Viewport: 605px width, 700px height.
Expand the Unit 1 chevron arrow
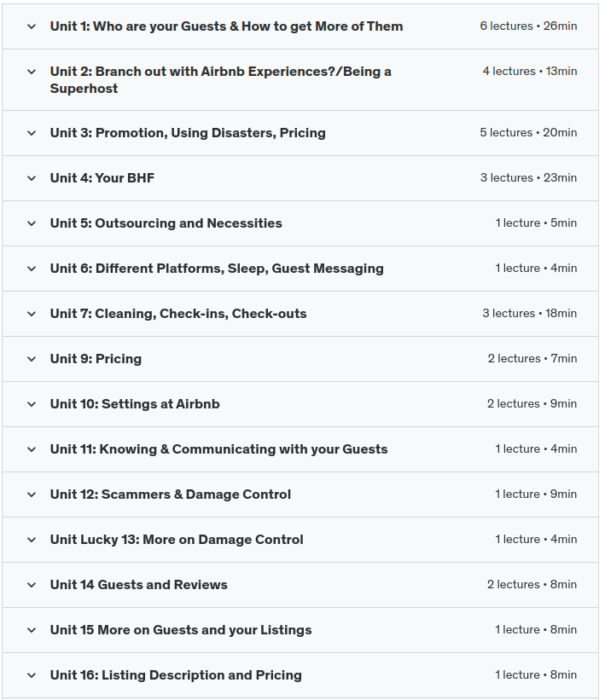click(32, 26)
